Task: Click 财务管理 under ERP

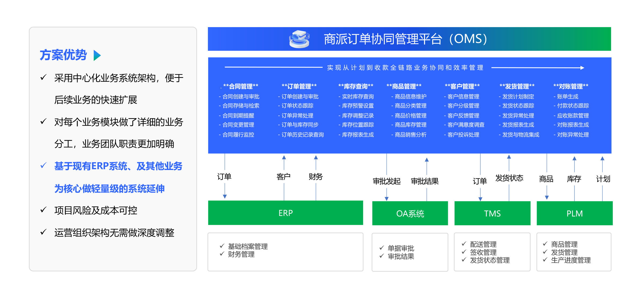Action: click(x=241, y=254)
